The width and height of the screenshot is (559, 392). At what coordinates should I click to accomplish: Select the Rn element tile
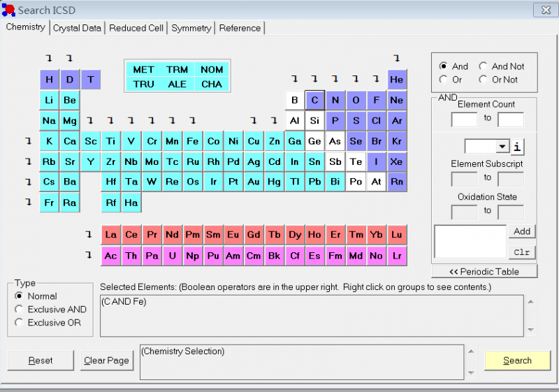pos(397,182)
